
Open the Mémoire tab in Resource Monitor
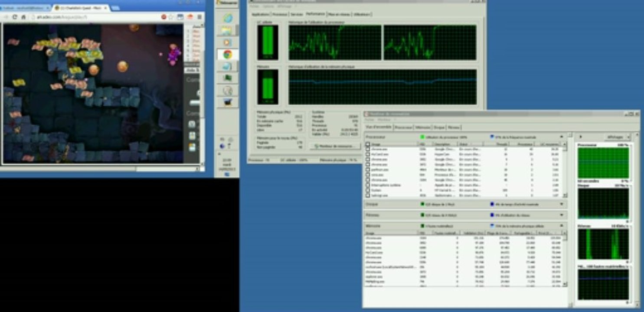coord(423,127)
